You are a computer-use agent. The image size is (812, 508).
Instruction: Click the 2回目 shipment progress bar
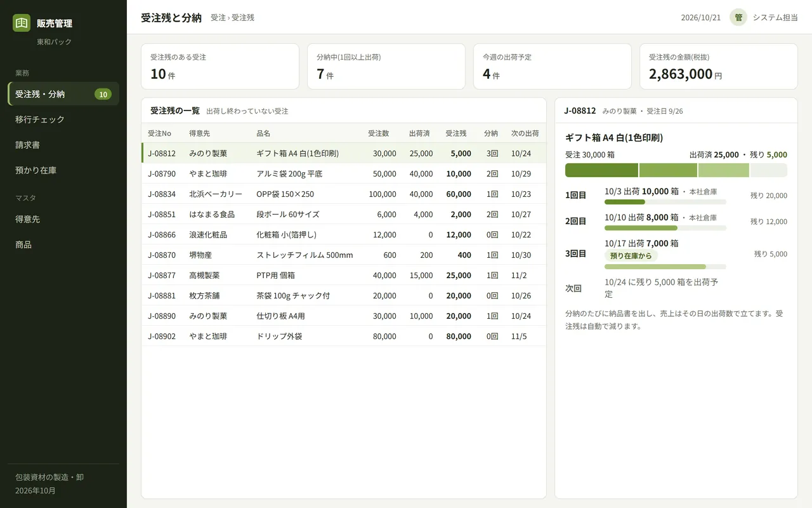665,228
